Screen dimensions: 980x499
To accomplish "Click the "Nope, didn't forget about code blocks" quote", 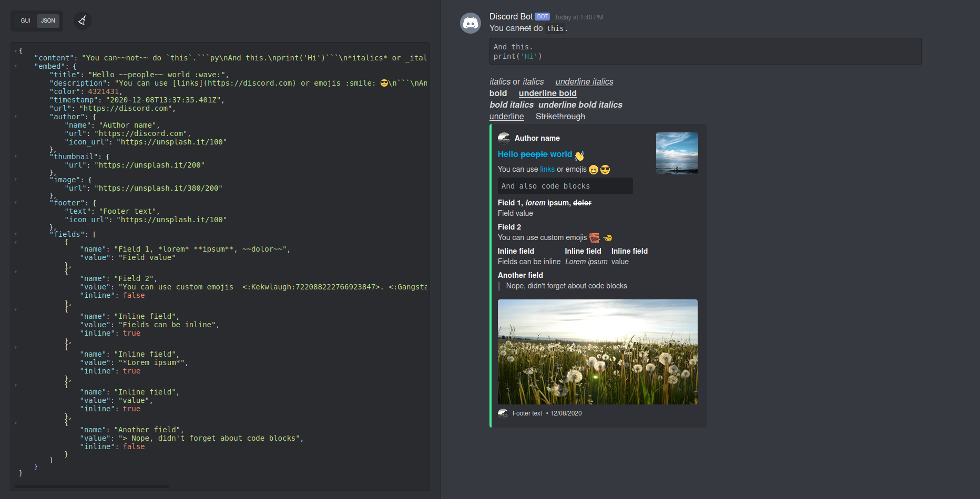I will click(566, 286).
